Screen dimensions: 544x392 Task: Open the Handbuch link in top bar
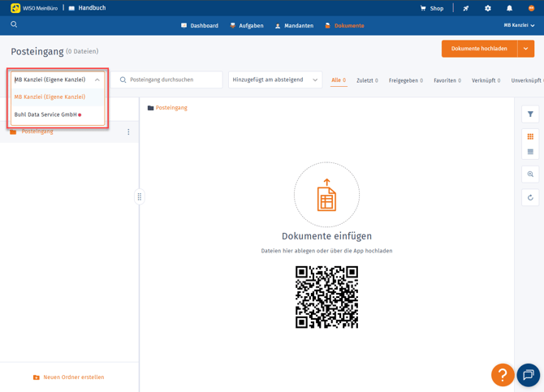pos(87,8)
